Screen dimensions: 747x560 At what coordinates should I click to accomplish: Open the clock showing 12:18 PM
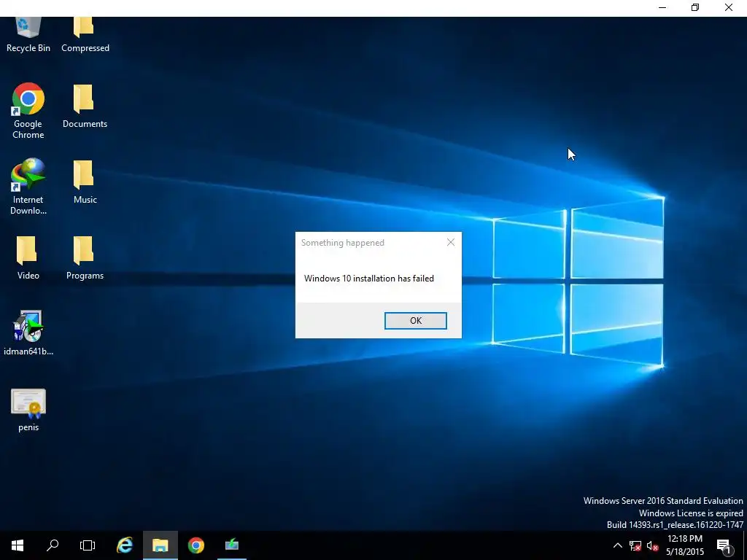685,545
